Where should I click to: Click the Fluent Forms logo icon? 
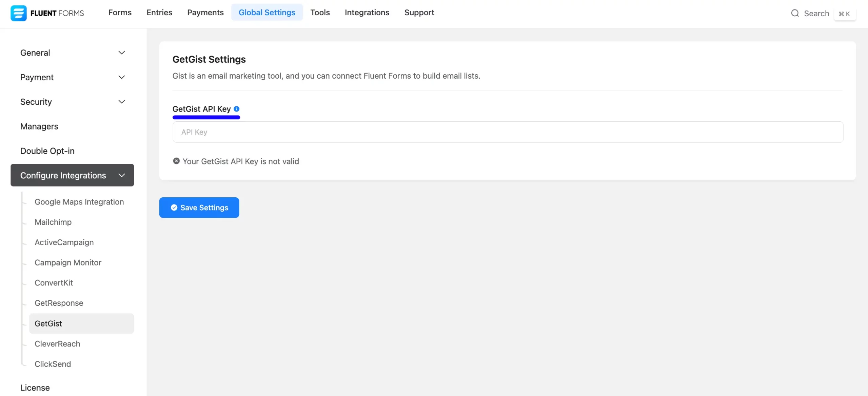[18, 13]
